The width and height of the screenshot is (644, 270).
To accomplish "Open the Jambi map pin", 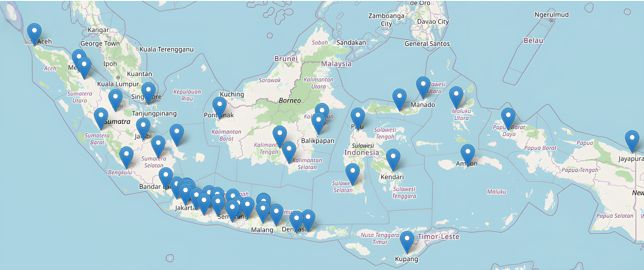I will click(143, 127).
